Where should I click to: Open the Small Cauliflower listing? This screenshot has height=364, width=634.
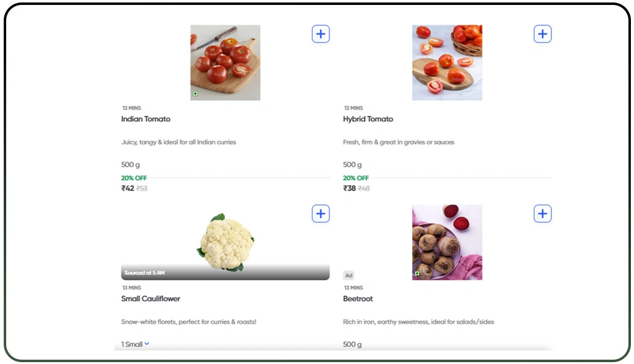[150, 298]
